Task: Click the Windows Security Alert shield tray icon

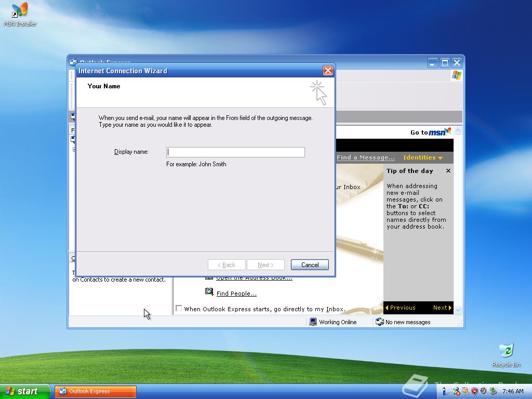Action: pos(475,391)
